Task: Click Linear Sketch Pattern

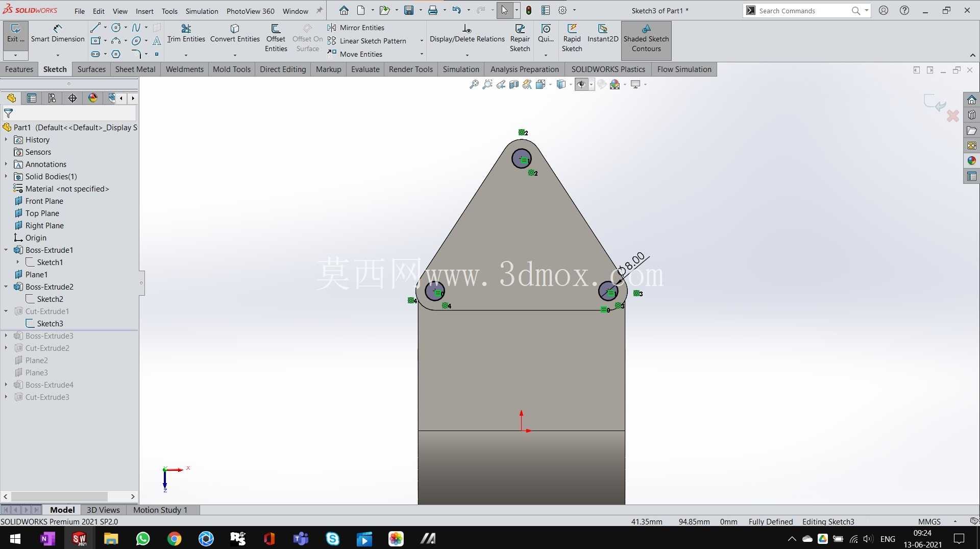Action: point(367,41)
